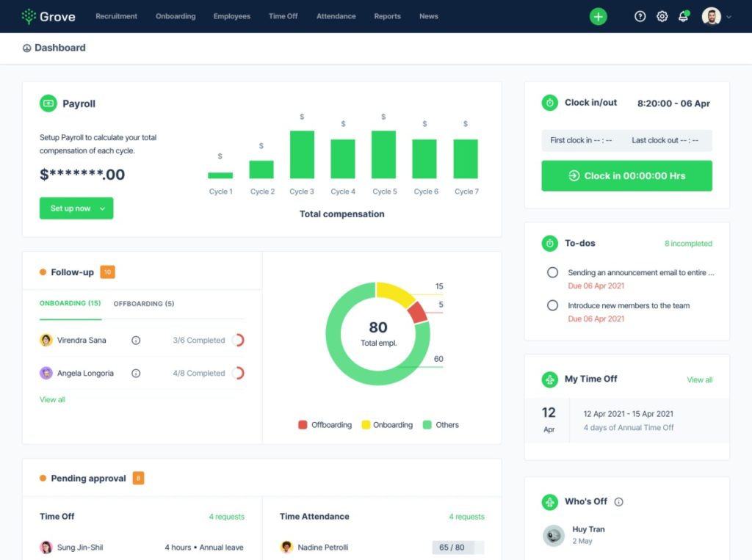Click the Cycle 7 compensation bar
Image resolution: width=752 pixels, height=560 pixels.
(465, 159)
